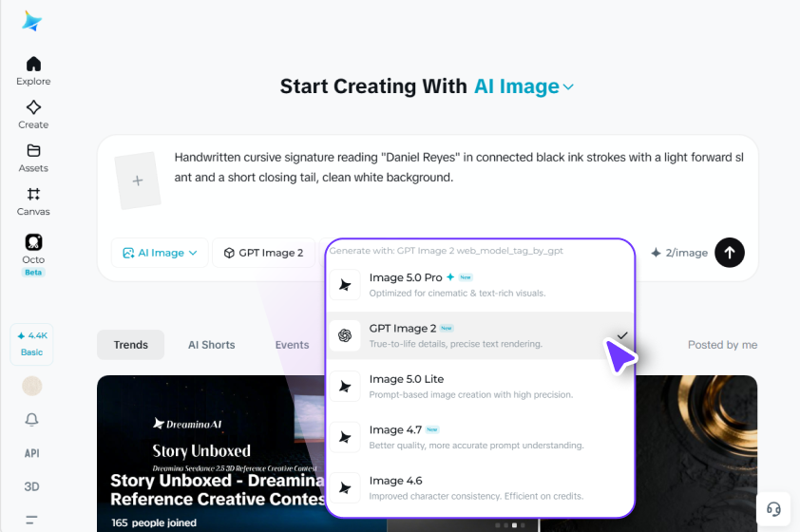
Task: Switch to the AI Shorts tab
Action: pos(211,345)
